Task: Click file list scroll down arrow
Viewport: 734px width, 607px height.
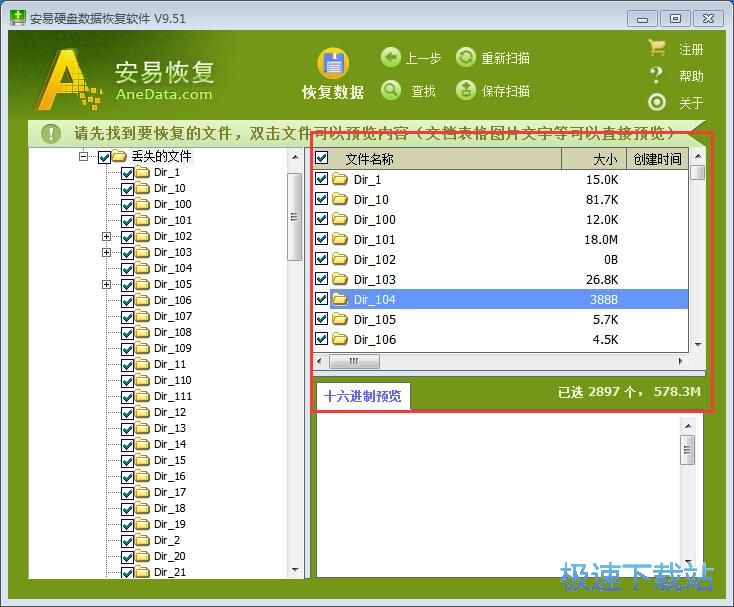Action: (697, 345)
